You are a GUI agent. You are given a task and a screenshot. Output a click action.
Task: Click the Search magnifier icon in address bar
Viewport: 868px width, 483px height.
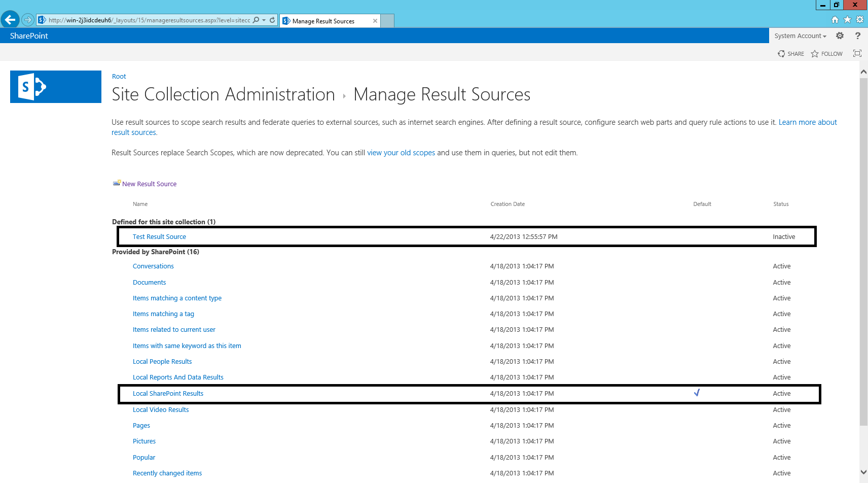coord(256,20)
